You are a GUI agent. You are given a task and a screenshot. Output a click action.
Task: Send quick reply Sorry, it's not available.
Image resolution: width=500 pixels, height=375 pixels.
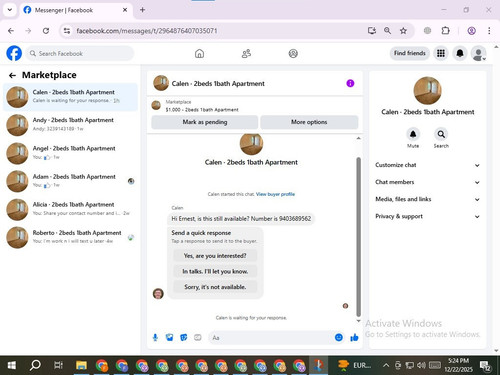(215, 287)
